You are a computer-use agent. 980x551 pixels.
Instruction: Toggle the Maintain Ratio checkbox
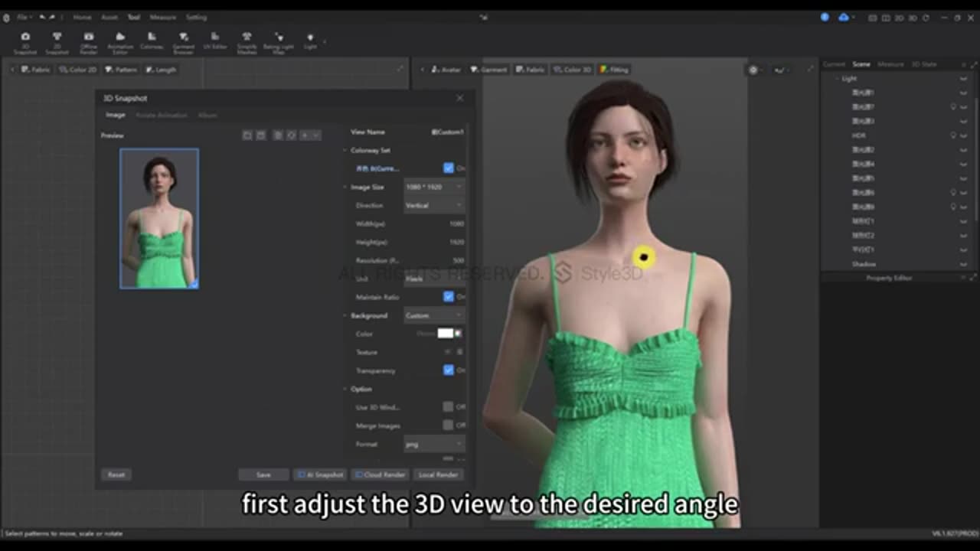tap(449, 296)
